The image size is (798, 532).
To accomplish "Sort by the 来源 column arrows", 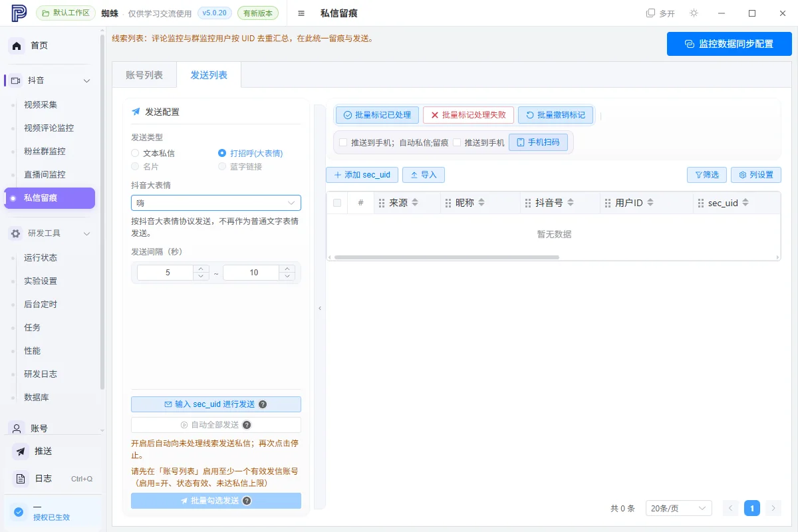I will [416, 203].
